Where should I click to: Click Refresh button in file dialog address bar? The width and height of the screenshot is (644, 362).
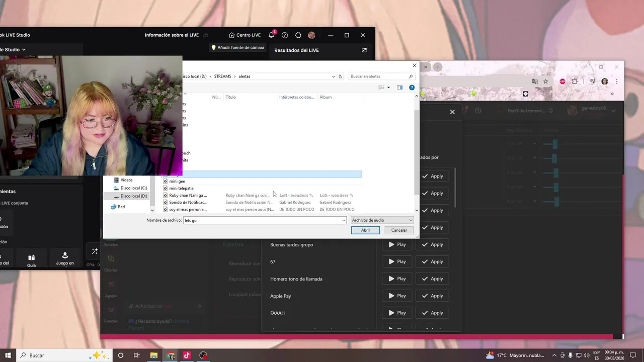pyautogui.click(x=341, y=76)
